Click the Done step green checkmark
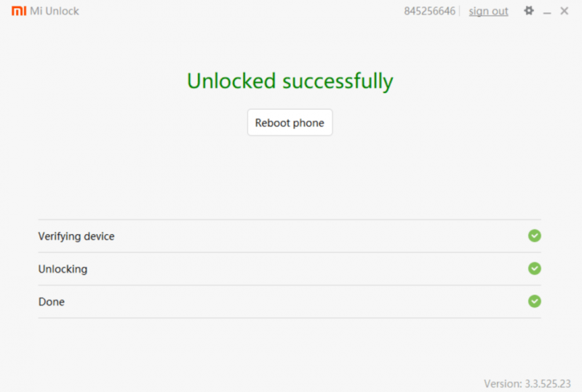Screen dimensions: 582x392 pos(535,301)
